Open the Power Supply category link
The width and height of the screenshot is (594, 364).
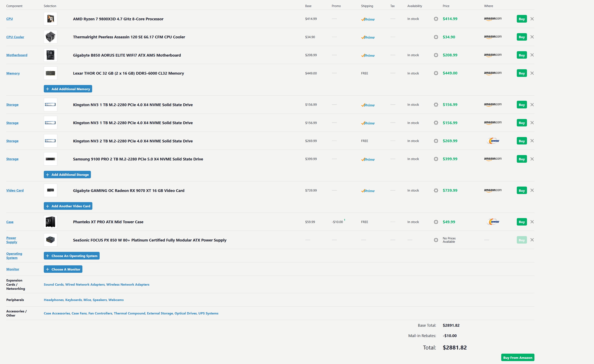pyautogui.click(x=12, y=240)
